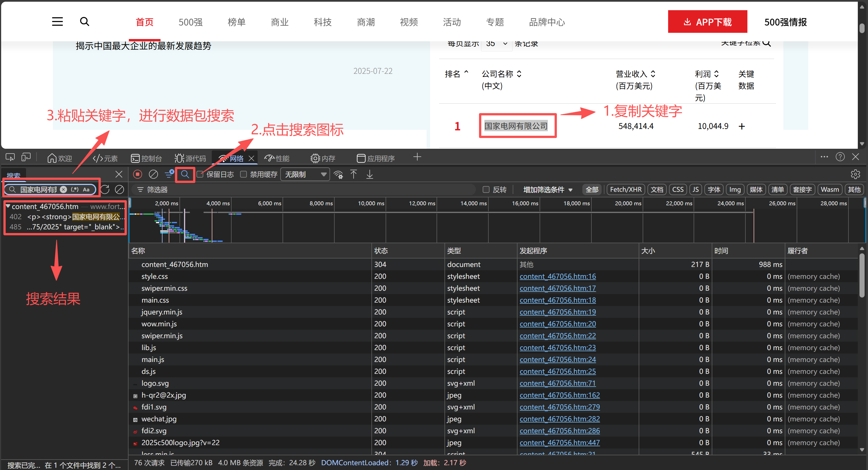Open network conditions wifi gear icon

click(338, 174)
